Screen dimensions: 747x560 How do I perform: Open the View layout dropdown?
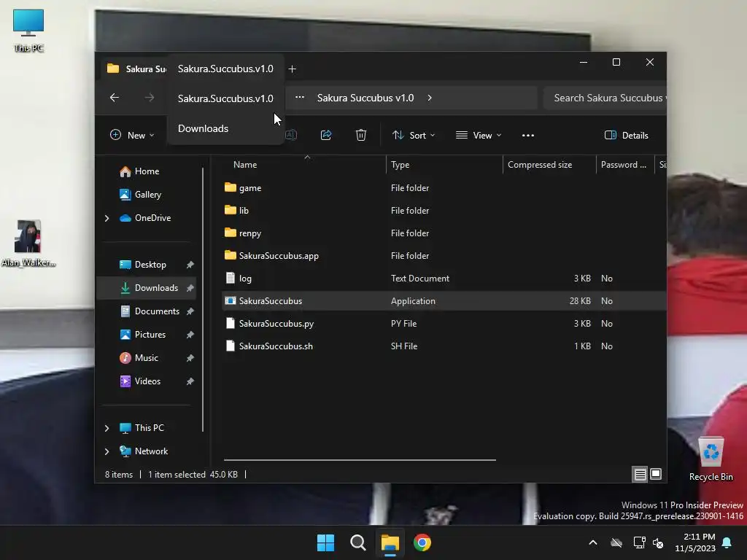click(x=479, y=135)
